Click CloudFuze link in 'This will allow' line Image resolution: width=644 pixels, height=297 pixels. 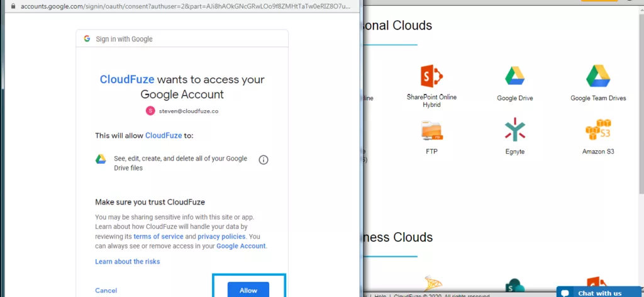(x=164, y=135)
